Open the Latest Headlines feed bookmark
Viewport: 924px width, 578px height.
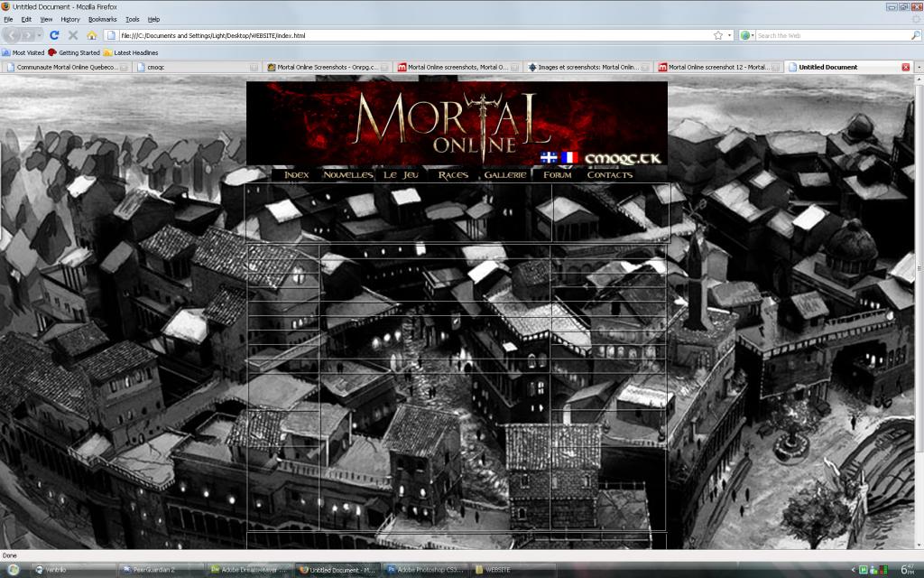[131, 52]
